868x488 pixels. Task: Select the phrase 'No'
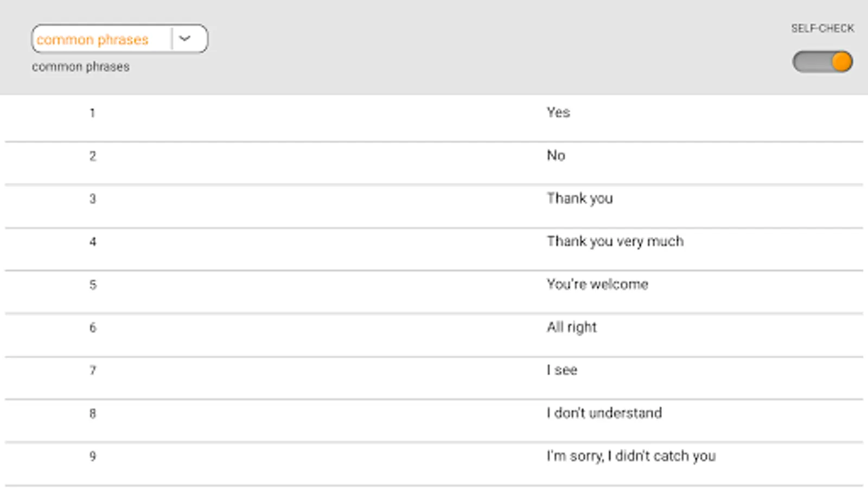pos(556,156)
